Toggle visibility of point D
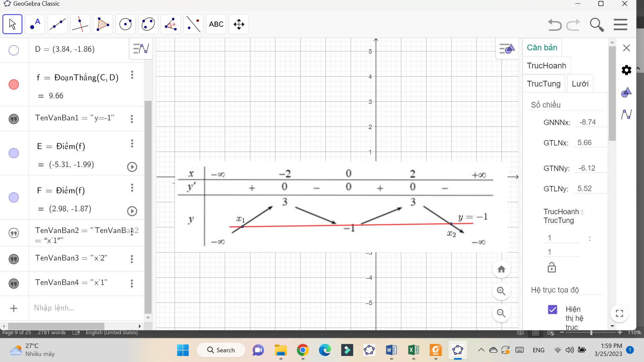Image resolution: width=644 pixels, height=362 pixels. coord(14,50)
